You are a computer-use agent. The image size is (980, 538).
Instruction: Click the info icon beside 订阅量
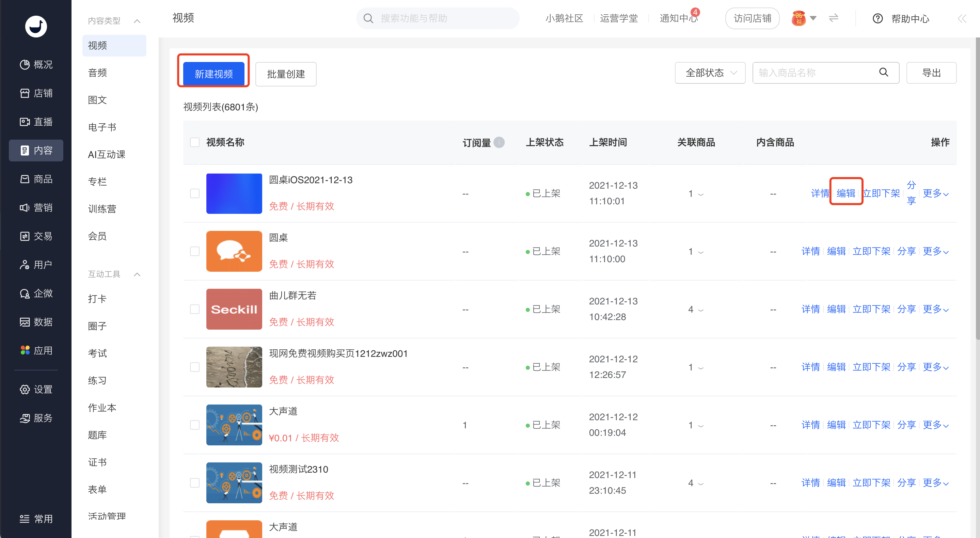pyautogui.click(x=499, y=142)
